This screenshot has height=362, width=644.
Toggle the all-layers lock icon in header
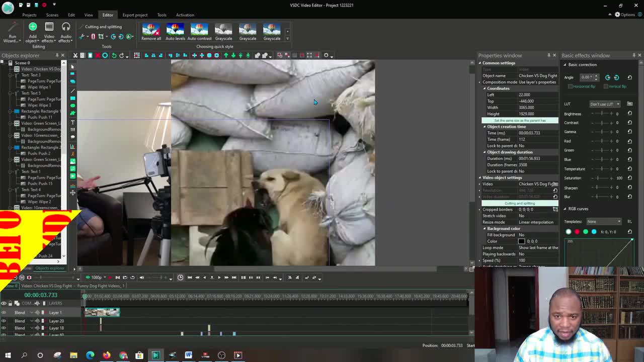(x=10, y=303)
